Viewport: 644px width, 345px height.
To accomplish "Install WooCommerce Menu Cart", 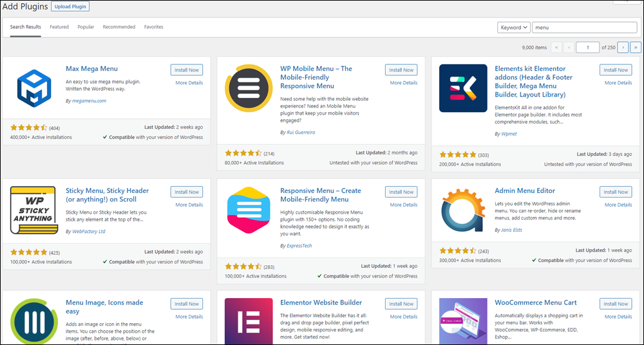I will point(616,304).
